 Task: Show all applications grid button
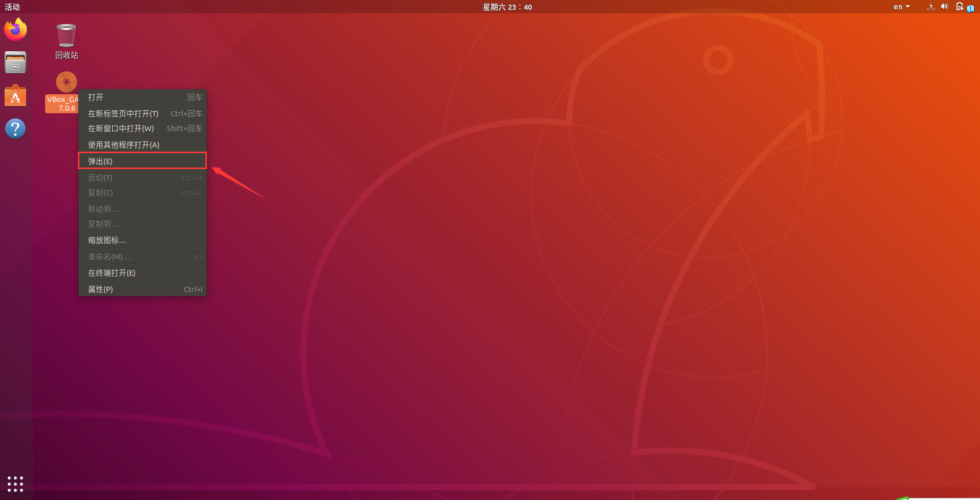coord(15,484)
